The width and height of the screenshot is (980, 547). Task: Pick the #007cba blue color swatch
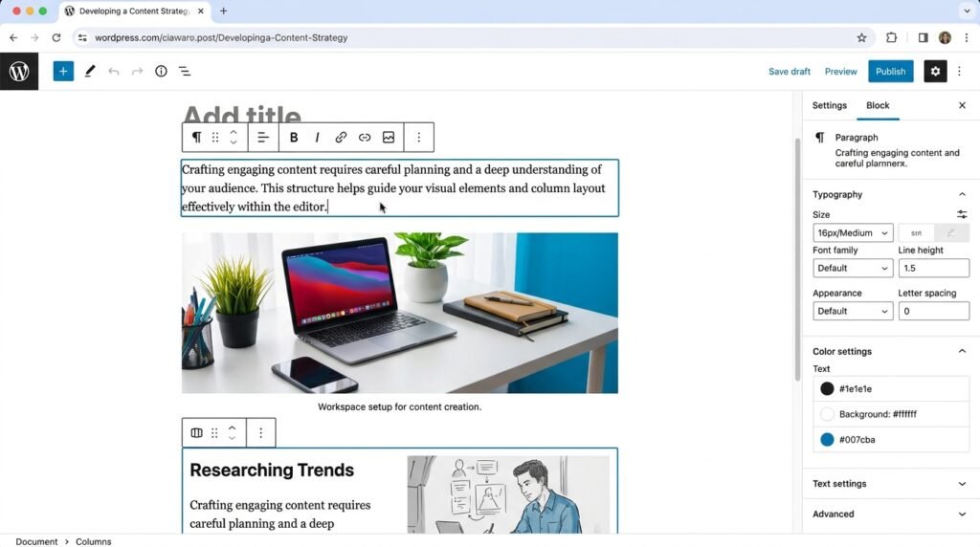tap(827, 440)
